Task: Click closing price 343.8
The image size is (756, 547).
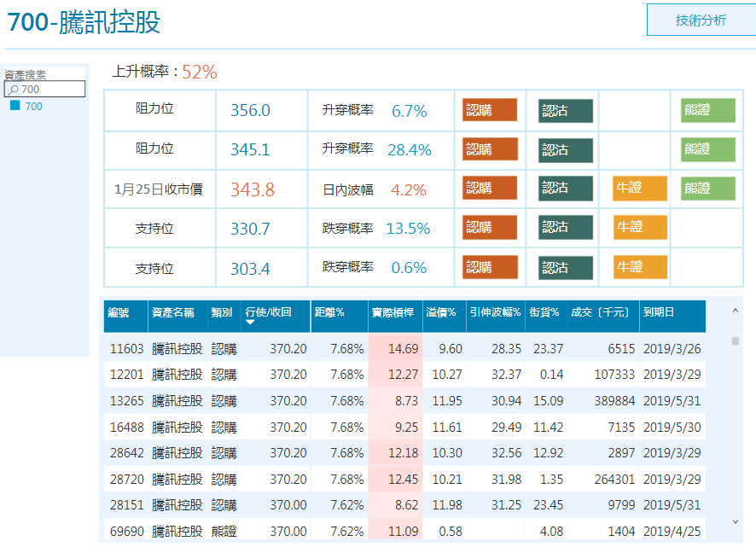Action: pyautogui.click(x=253, y=189)
